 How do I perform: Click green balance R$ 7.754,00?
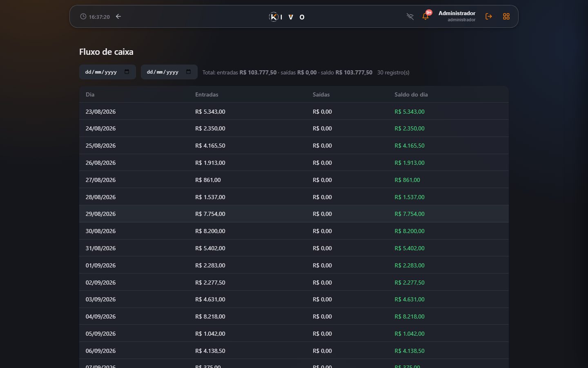(409, 214)
